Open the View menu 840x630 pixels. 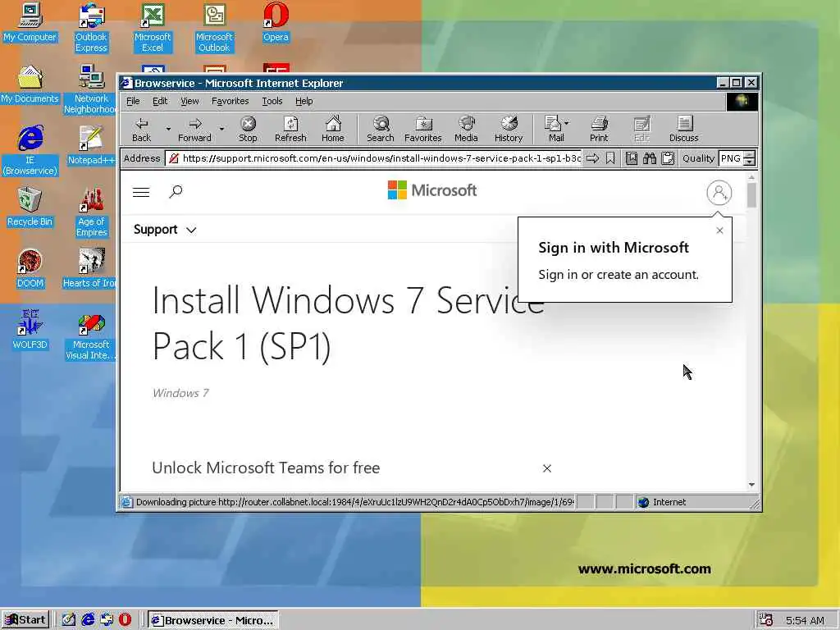click(x=189, y=101)
